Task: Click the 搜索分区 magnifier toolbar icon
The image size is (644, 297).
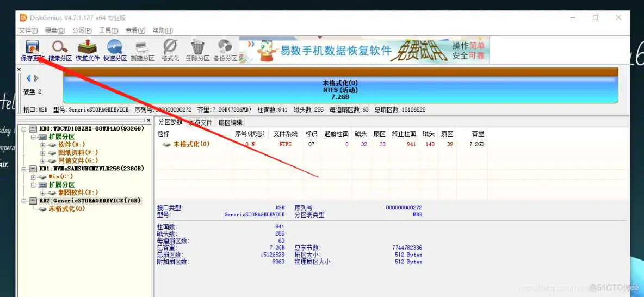Action: point(60,50)
